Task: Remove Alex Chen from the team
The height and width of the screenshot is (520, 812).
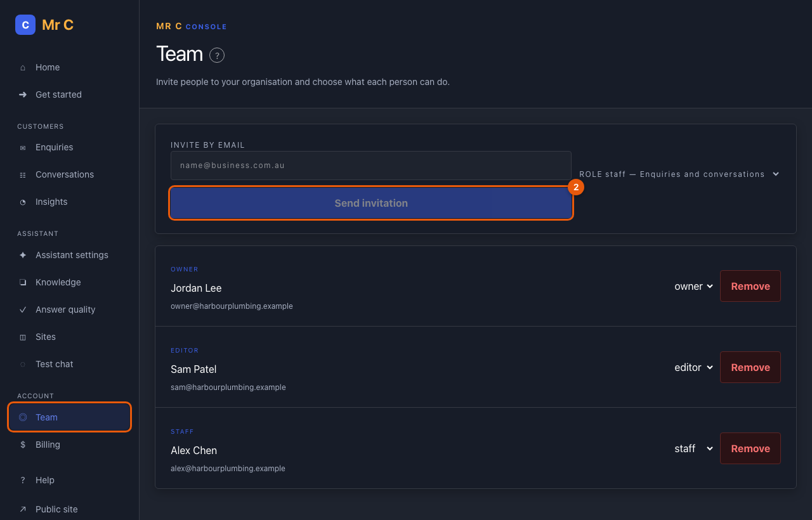Action: [x=750, y=448]
